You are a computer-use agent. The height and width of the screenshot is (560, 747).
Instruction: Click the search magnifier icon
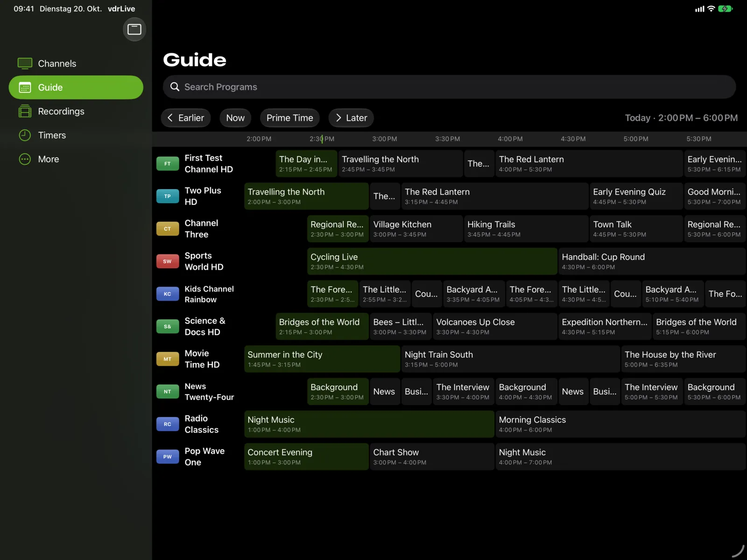point(175,87)
